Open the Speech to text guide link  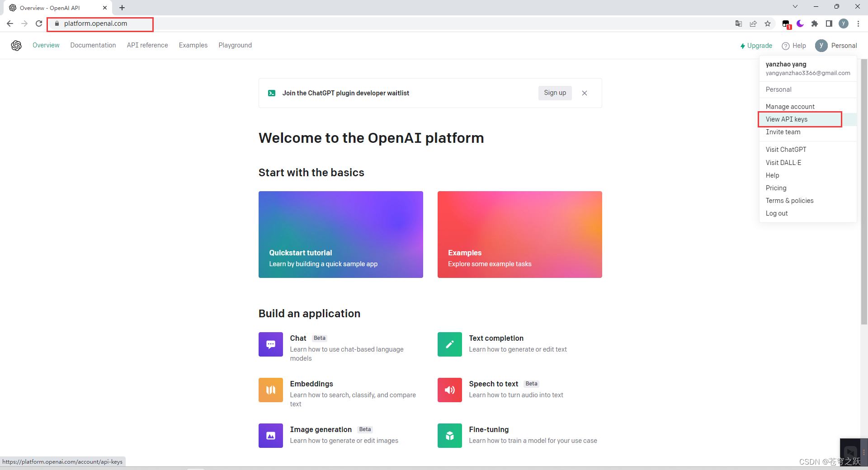(493, 384)
